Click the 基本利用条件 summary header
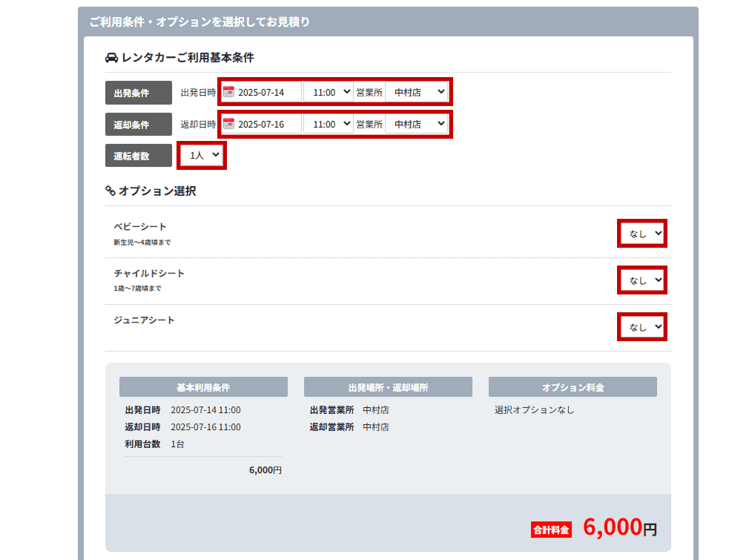The width and height of the screenshot is (752, 560). tap(203, 386)
